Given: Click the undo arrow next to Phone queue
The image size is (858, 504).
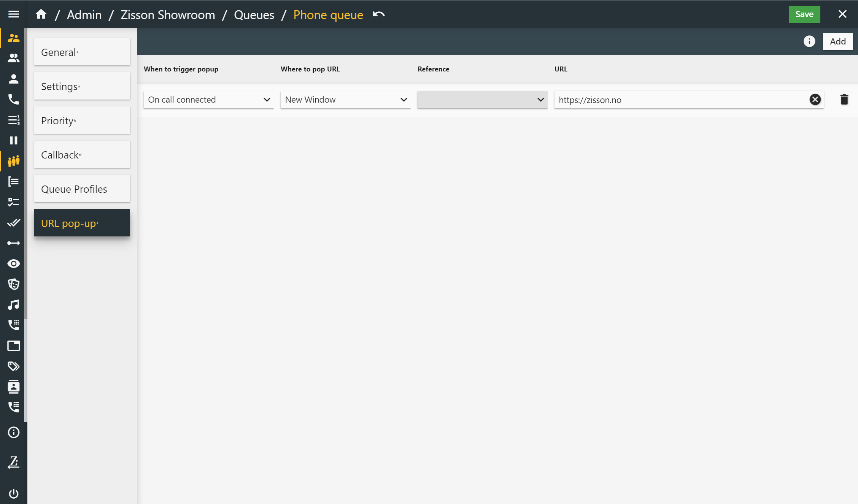Looking at the screenshot, I should (379, 14).
